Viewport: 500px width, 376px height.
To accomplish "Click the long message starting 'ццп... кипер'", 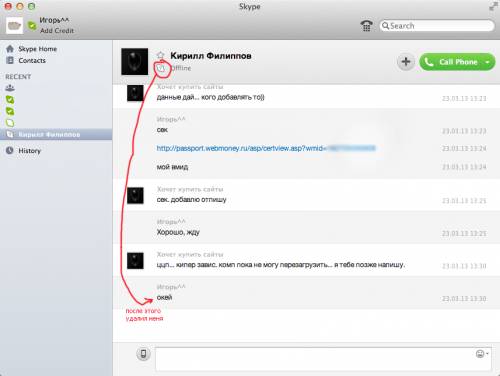I will (281, 265).
